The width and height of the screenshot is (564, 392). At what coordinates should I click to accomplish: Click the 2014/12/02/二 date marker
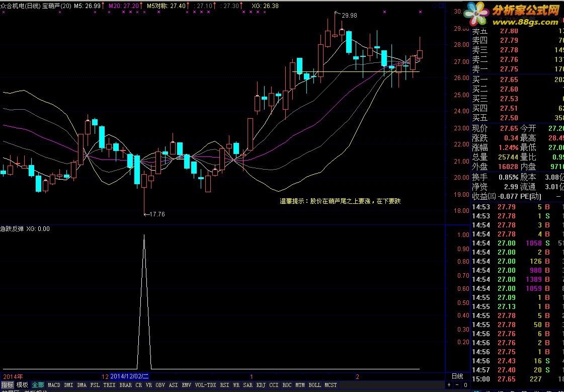pos(129,376)
